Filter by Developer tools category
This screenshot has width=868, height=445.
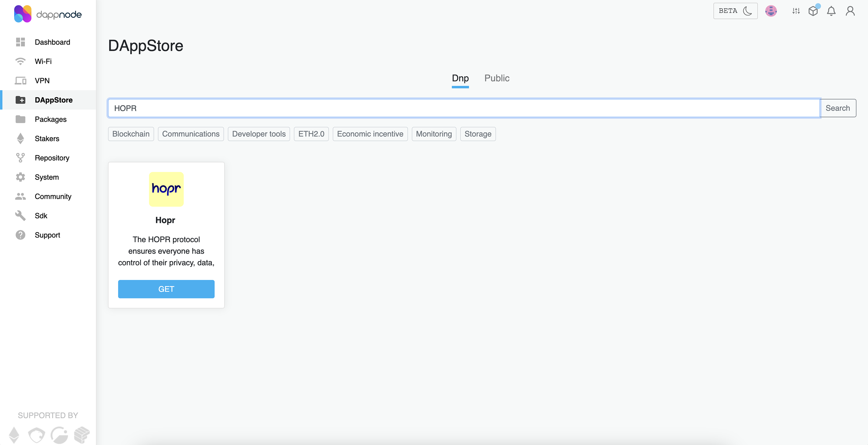coord(259,134)
